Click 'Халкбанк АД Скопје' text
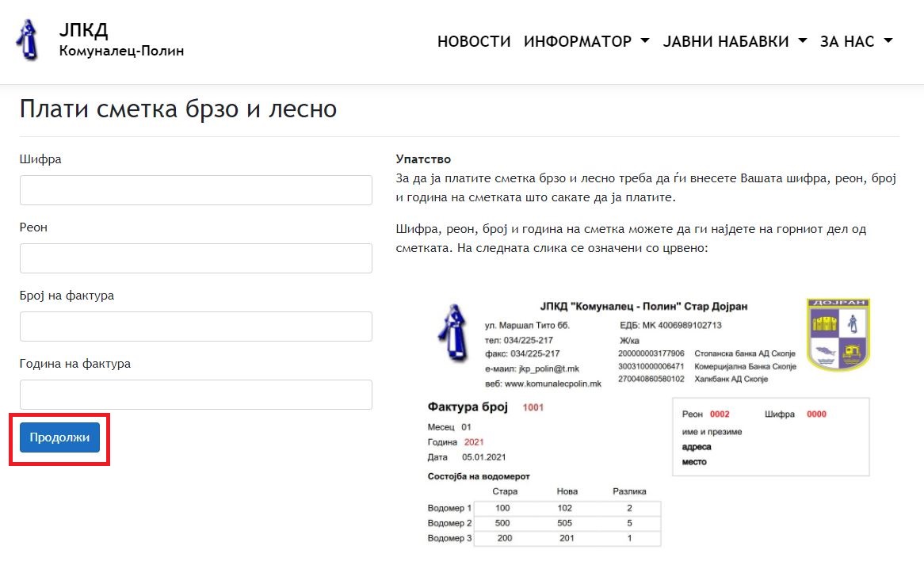This screenshot has width=924, height=569. [x=731, y=380]
